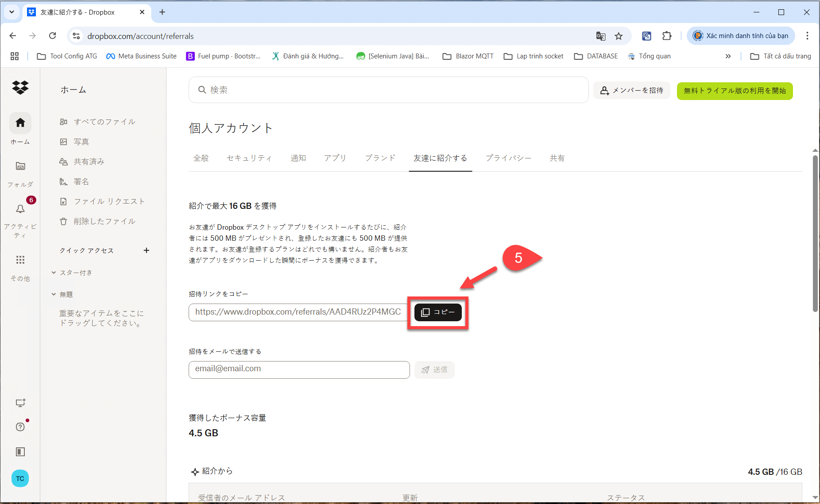Open the TC account avatar
The height and width of the screenshot is (504, 820).
(x=20, y=478)
